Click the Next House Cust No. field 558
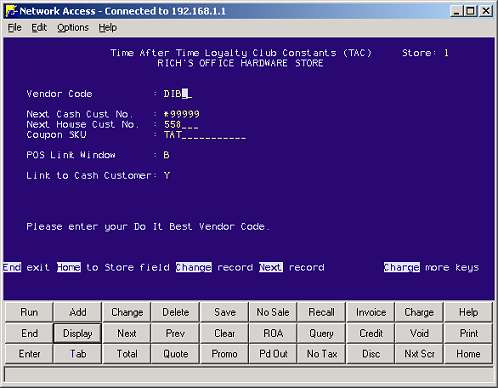498x388 pixels. (x=181, y=125)
